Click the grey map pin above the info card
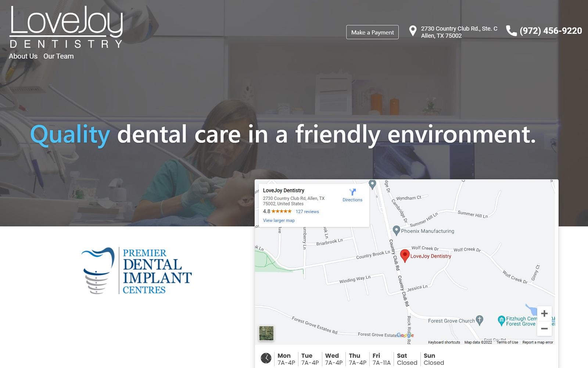 click(x=372, y=184)
